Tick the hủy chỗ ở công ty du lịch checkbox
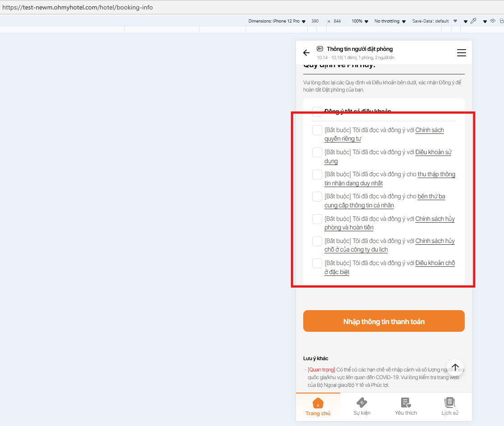The height and width of the screenshot is (426, 504). click(x=317, y=241)
